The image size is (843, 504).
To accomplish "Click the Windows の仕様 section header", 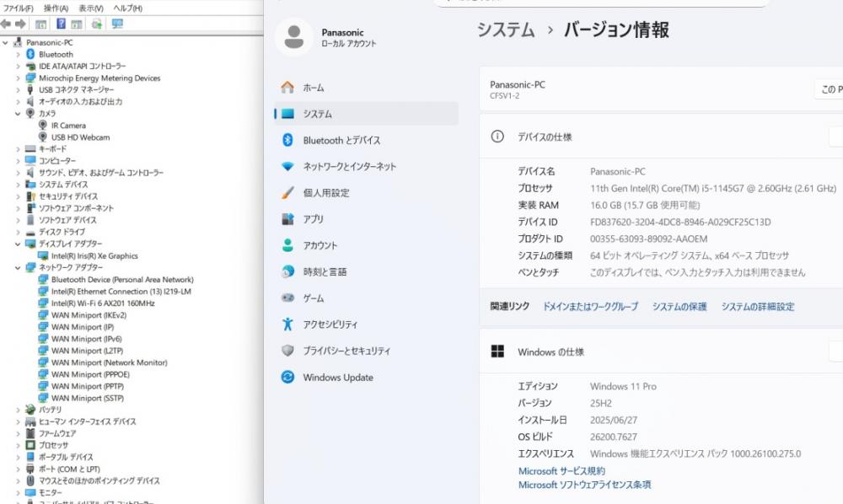I will point(661,352).
